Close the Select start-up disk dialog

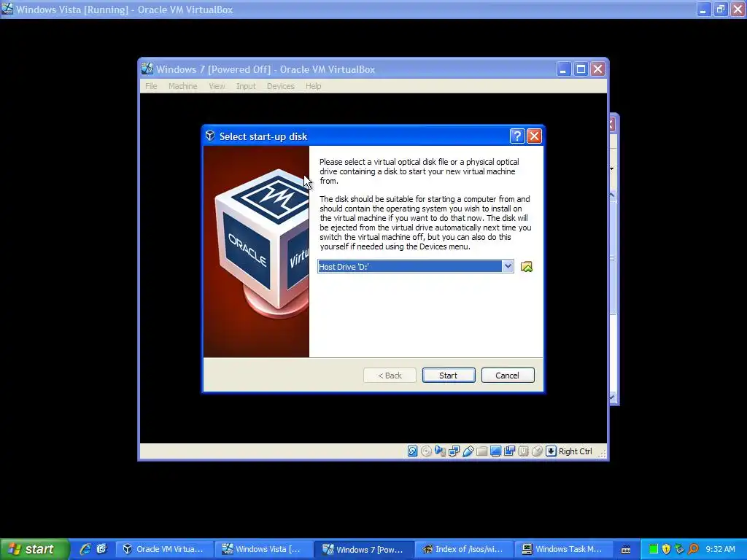point(534,136)
